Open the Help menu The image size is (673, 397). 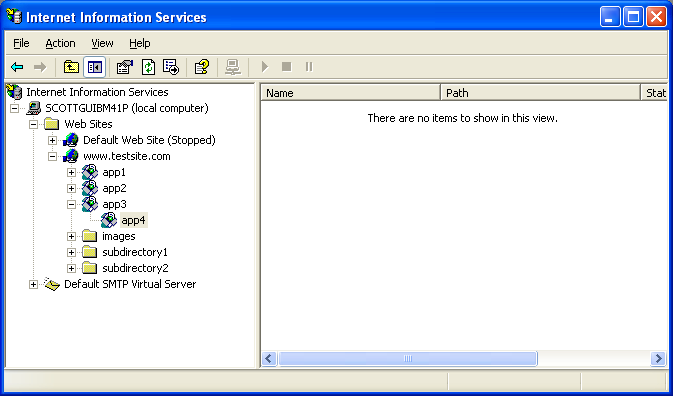point(139,43)
